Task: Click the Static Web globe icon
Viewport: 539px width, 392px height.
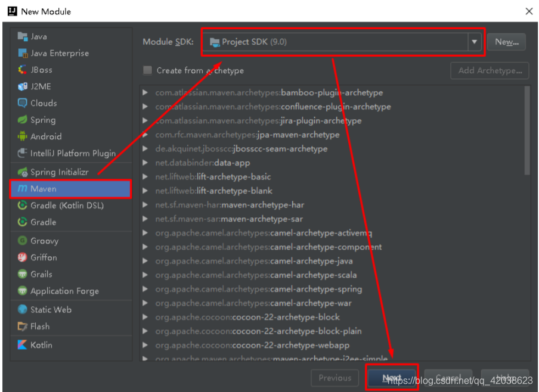Action: pos(22,310)
